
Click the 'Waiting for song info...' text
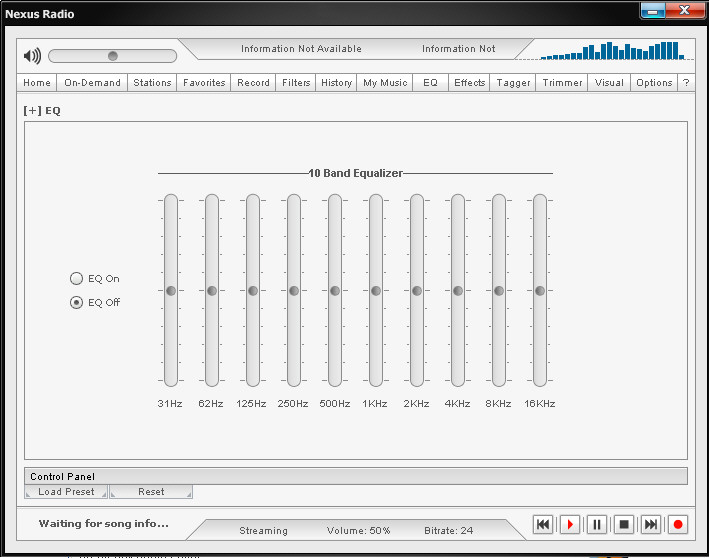(x=104, y=524)
